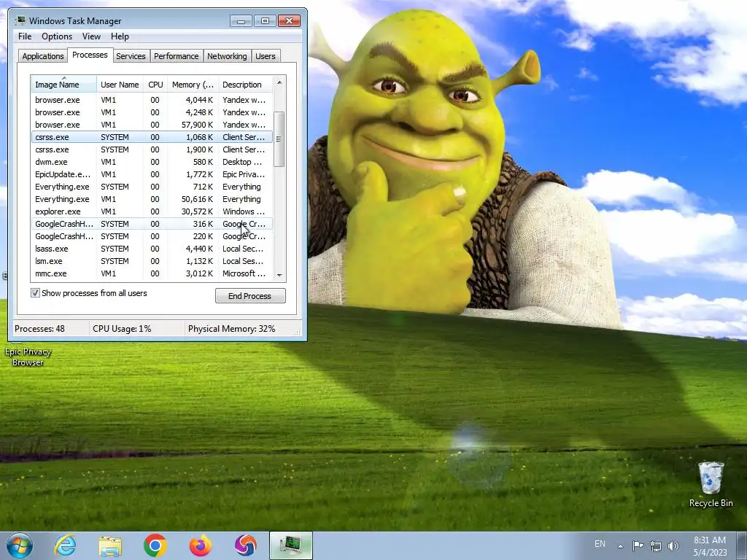Switch to the Networking tab
Viewport: 747px width, 560px height.
pos(227,56)
